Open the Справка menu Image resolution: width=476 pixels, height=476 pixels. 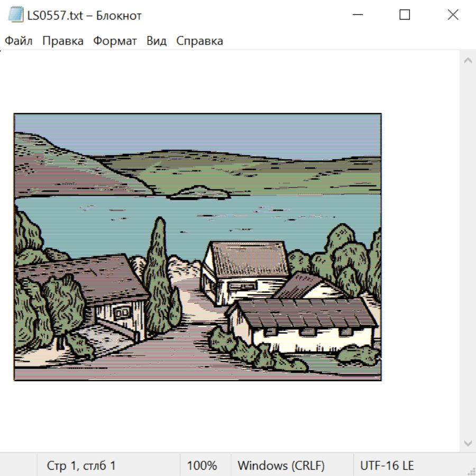point(199,41)
